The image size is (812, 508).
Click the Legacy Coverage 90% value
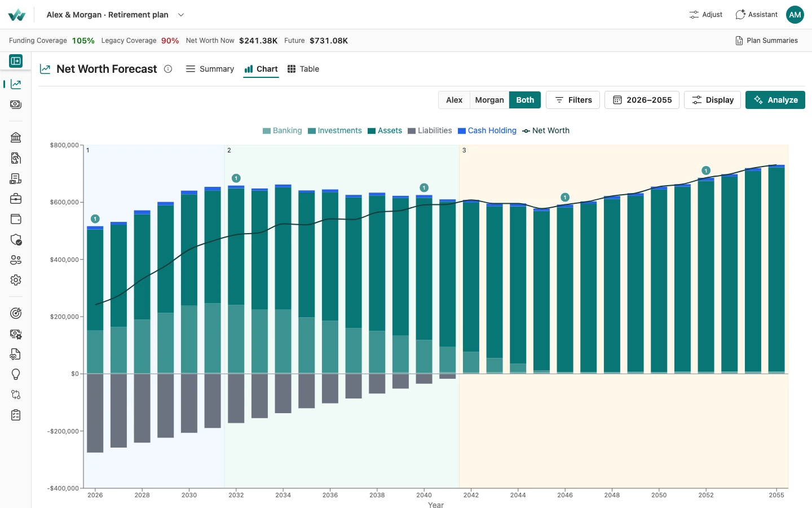click(170, 41)
